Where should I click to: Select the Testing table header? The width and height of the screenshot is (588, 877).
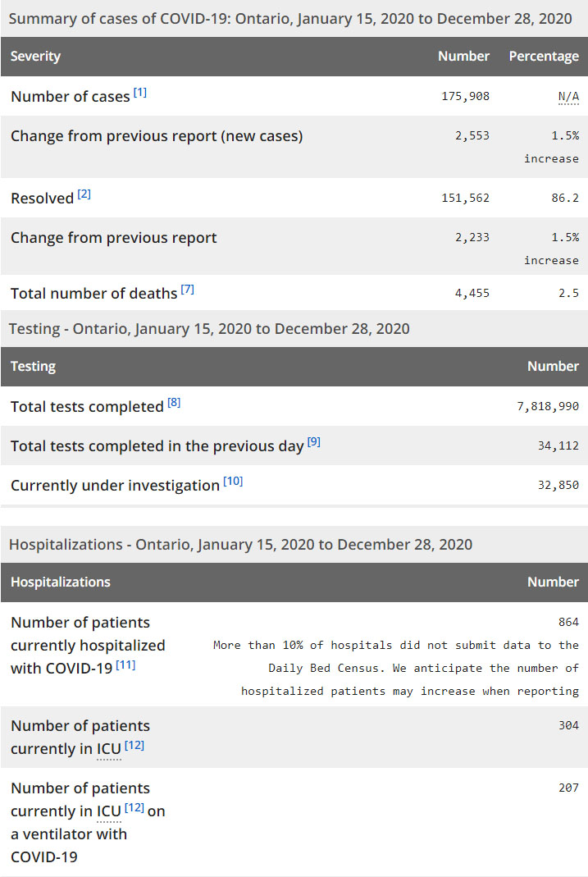point(33,367)
